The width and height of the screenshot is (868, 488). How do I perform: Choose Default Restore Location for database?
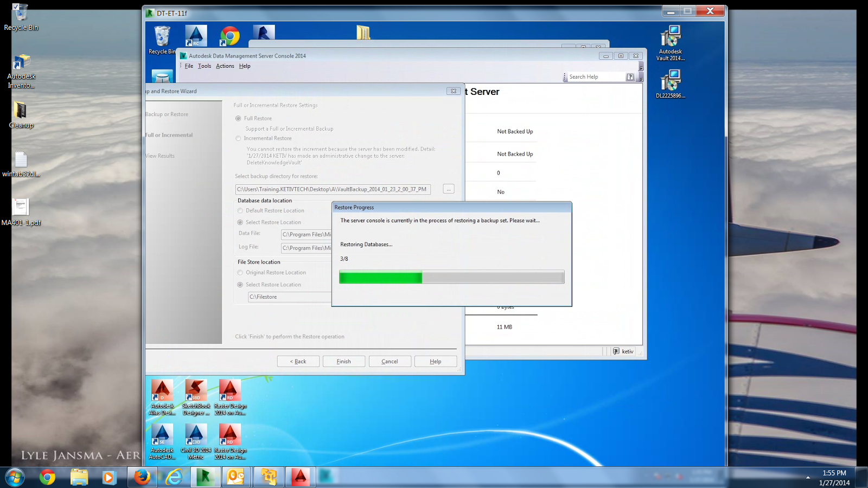coord(240,210)
